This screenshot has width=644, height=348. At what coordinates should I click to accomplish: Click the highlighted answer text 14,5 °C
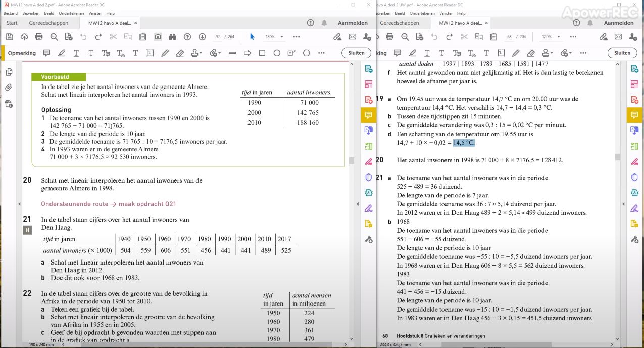(464, 143)
